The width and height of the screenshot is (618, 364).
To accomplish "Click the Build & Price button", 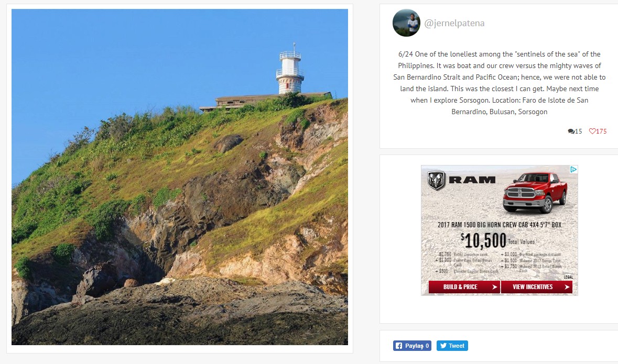I will (464, 287).
